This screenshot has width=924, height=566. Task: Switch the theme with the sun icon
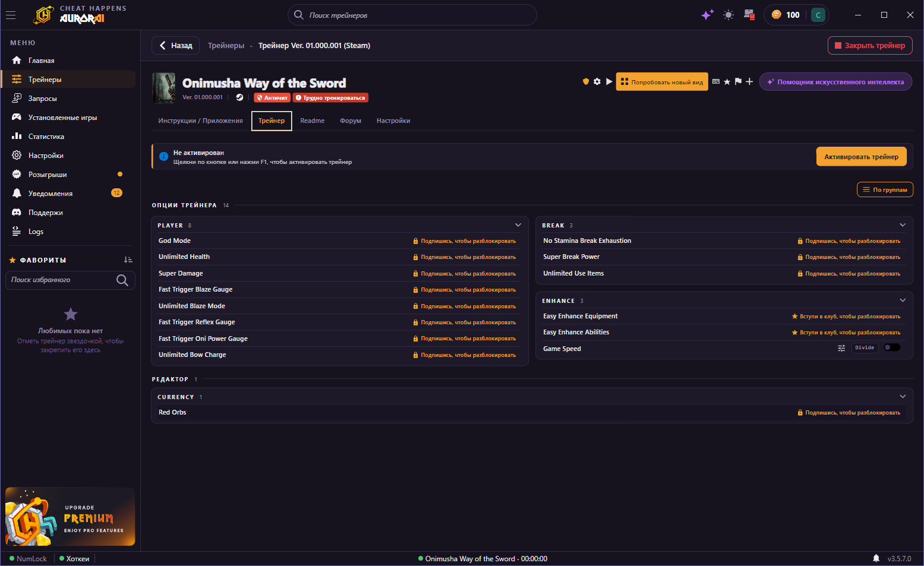tap(729, 15)
